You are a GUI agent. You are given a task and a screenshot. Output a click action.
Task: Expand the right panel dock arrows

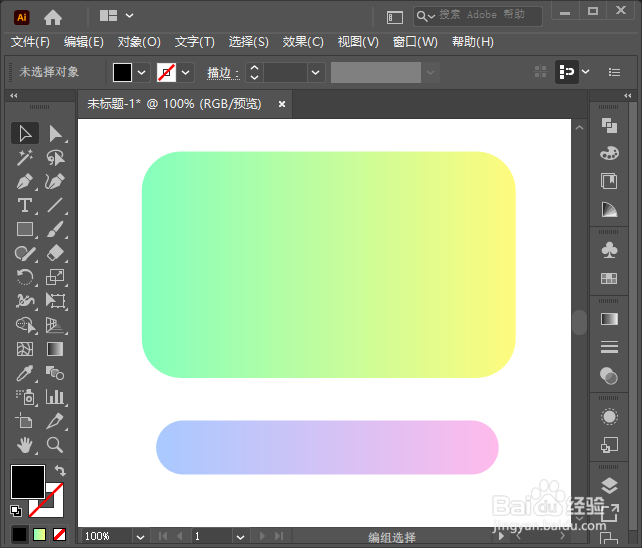point(628,95)
